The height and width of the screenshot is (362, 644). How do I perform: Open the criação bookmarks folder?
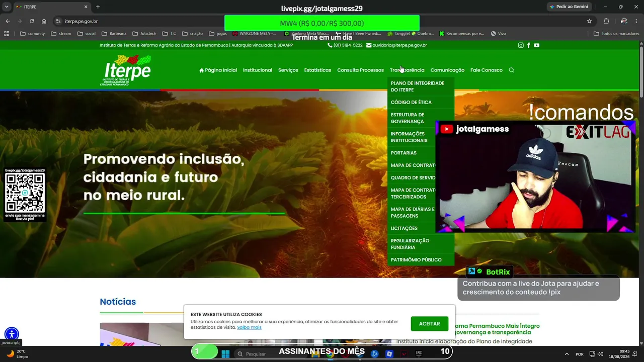pos(193,34)
